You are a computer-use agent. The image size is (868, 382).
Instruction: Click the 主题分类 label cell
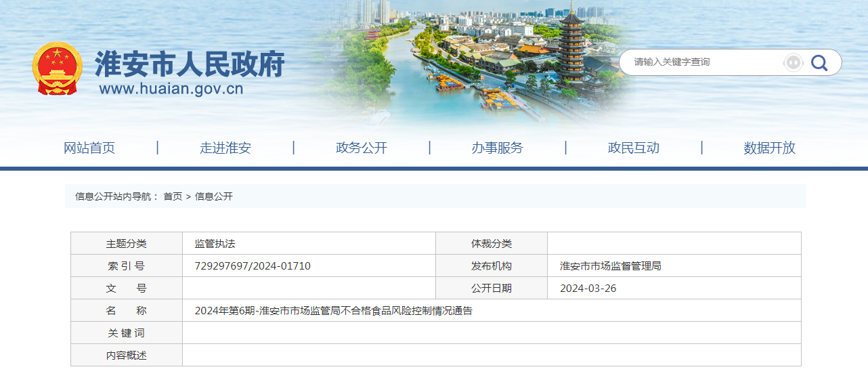[x=127, y=244]
